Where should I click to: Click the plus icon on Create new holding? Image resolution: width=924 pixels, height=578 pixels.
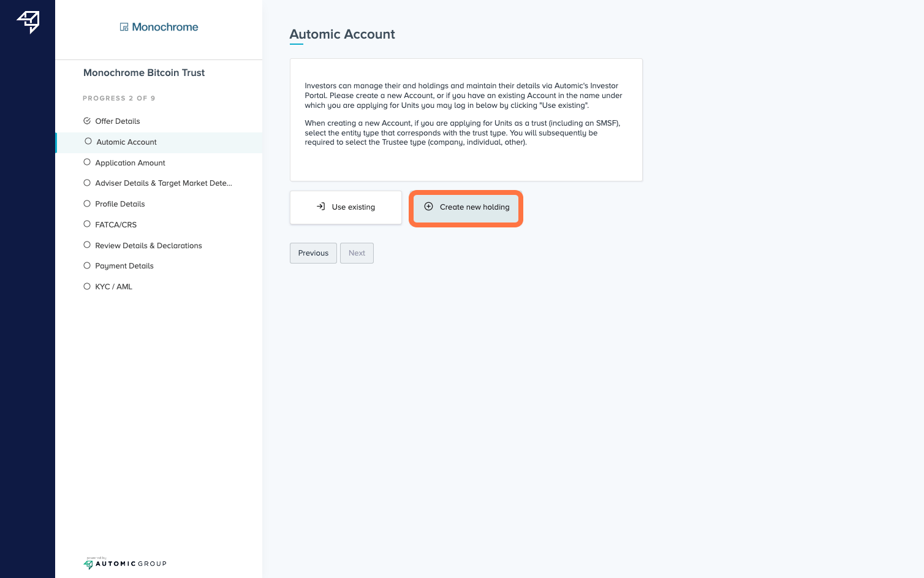(x=429, y=207)
